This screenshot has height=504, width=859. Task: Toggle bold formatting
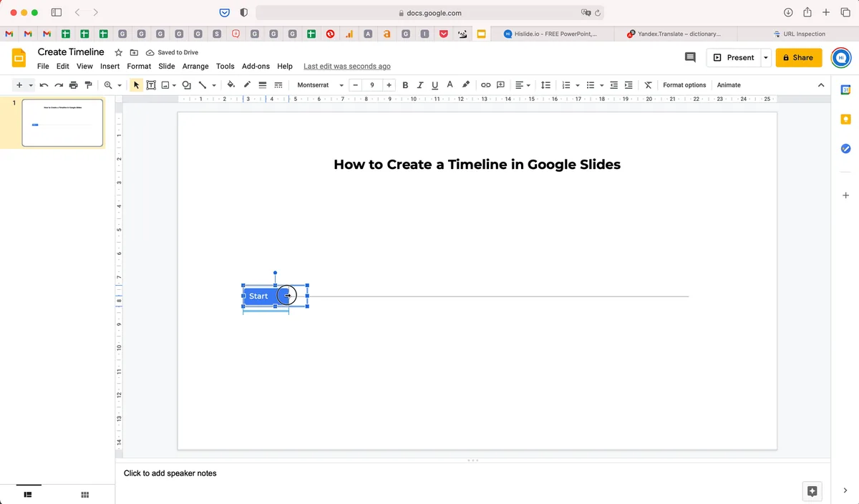405,85
